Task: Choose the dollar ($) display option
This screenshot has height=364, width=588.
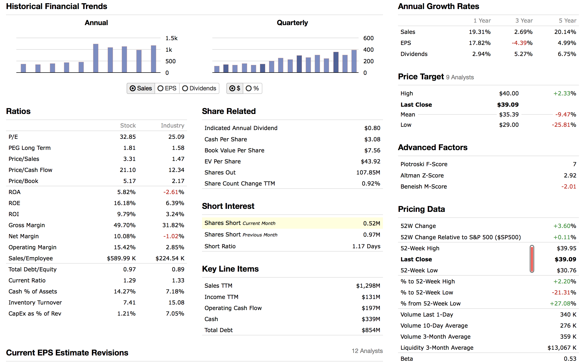Action: [x=235, y=88]
